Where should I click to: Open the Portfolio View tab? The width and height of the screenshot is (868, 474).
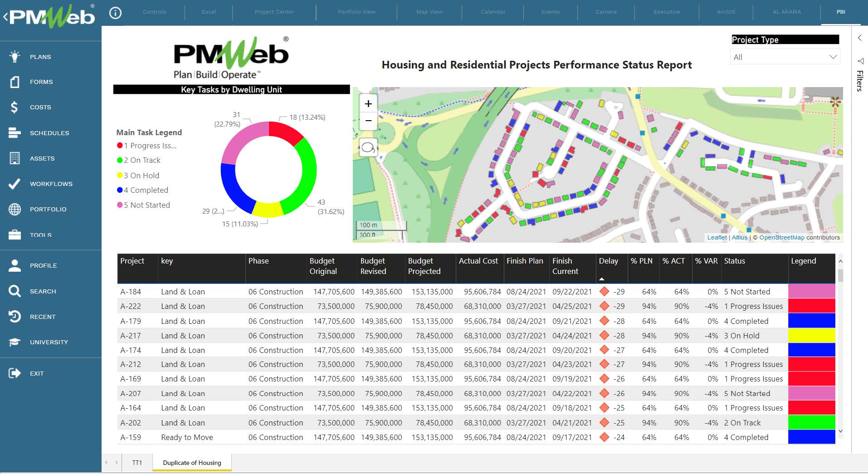coord(356,12)
